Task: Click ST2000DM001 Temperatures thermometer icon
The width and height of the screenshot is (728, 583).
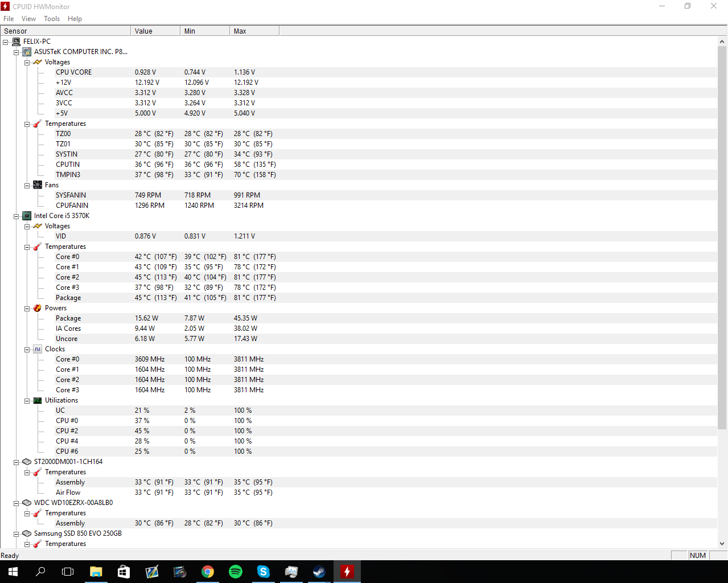Action: (38, 472)
